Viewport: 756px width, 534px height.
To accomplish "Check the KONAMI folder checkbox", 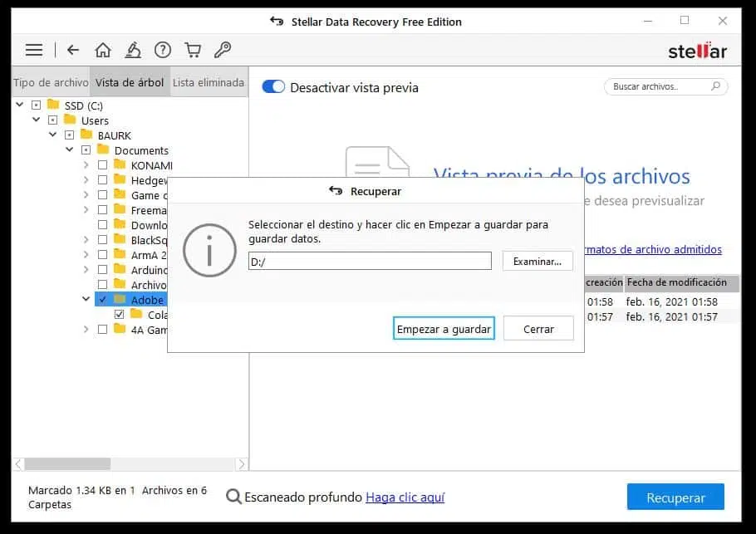I will (102, 164).
